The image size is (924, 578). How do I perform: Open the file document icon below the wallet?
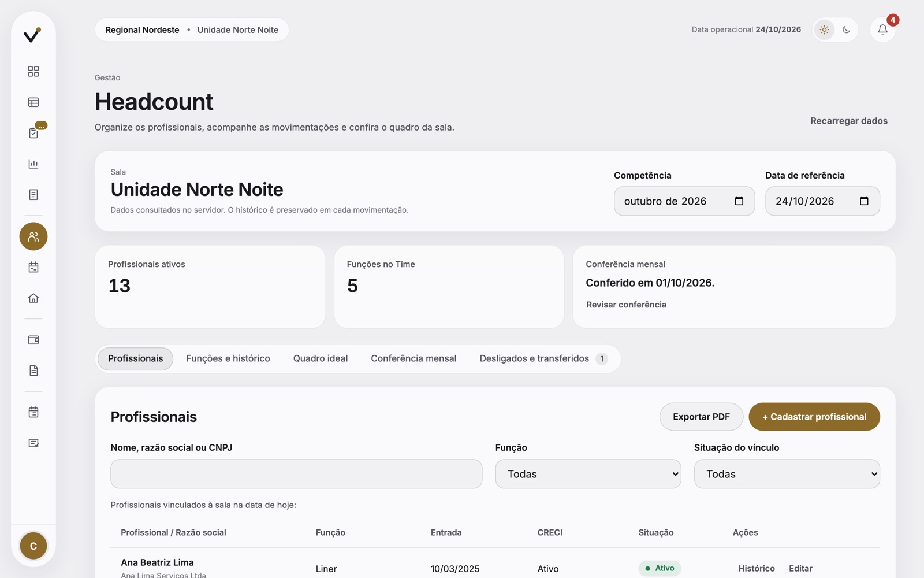[33, 370]
